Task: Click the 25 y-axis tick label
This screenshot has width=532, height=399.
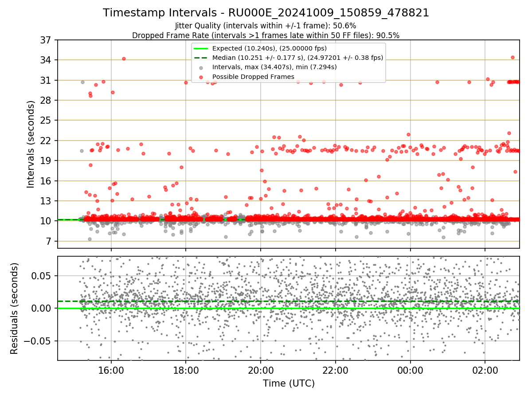Action: click(47, 120)
